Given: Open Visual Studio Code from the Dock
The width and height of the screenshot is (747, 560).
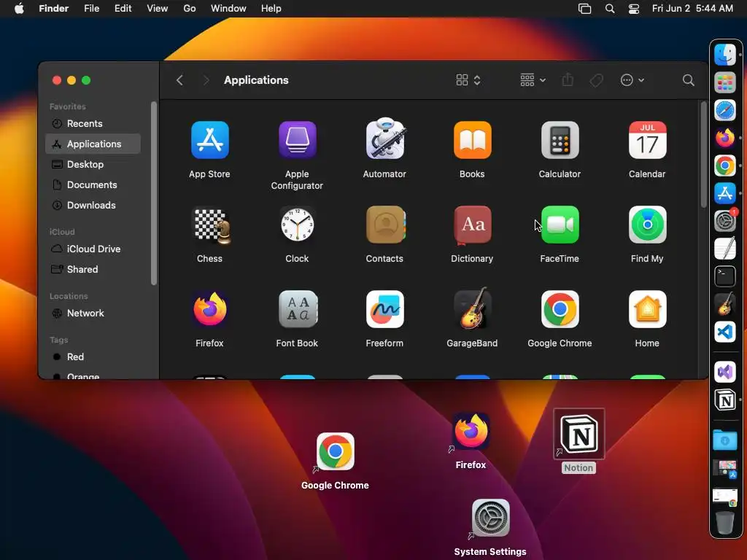Looking at the screenshot, I should pos(725,332).
